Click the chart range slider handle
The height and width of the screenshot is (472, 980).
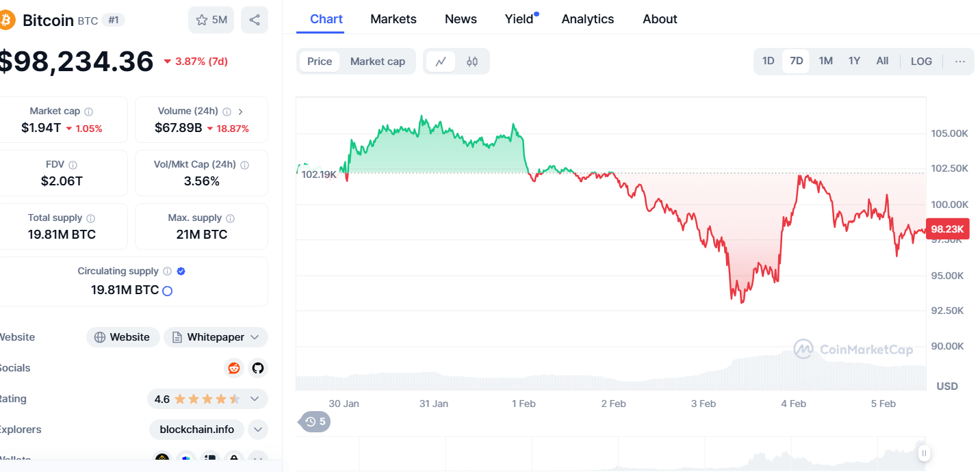pos(925,453)
